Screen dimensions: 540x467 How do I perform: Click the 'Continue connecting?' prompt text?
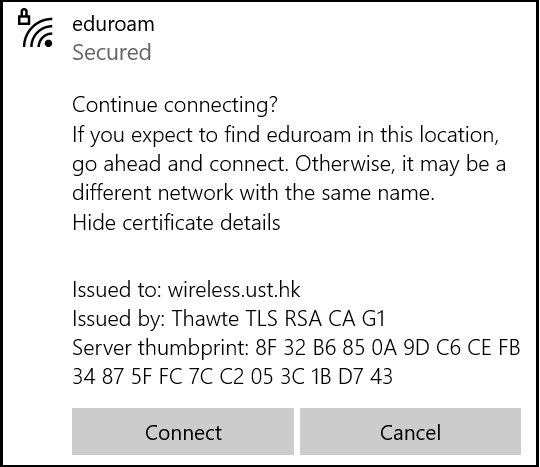(x=175, y=105)
